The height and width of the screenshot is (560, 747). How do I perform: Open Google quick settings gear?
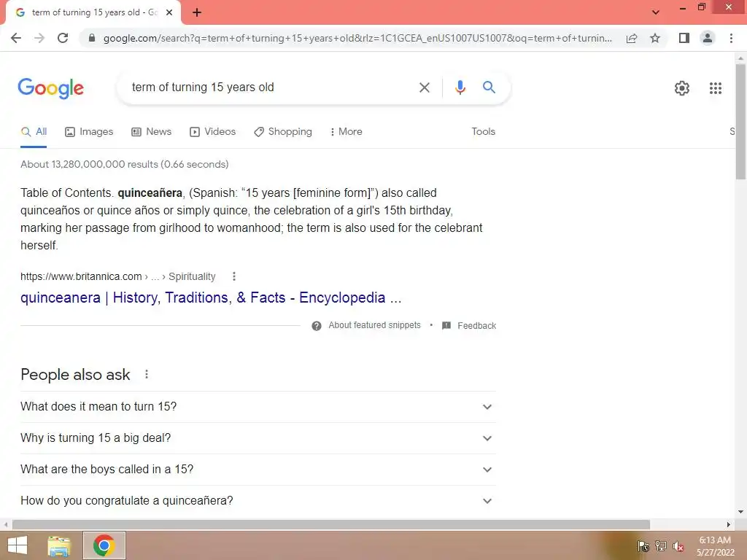pos(682,88)
